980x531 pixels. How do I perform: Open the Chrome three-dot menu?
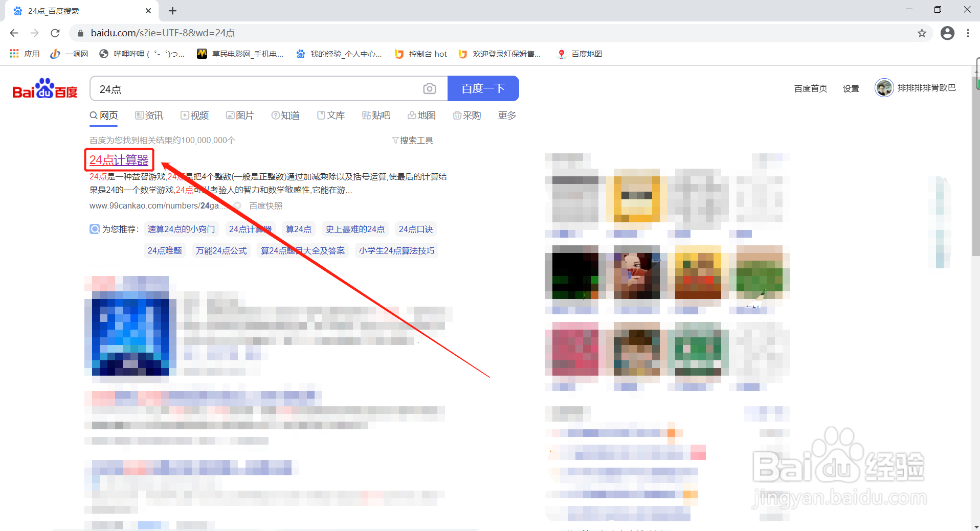tap(968, 33)
